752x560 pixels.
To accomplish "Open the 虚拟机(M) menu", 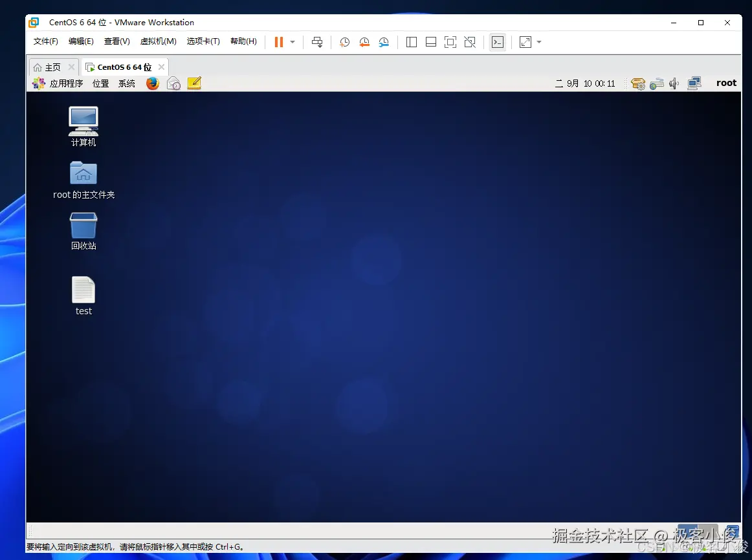I will click(x=159, y=41).
